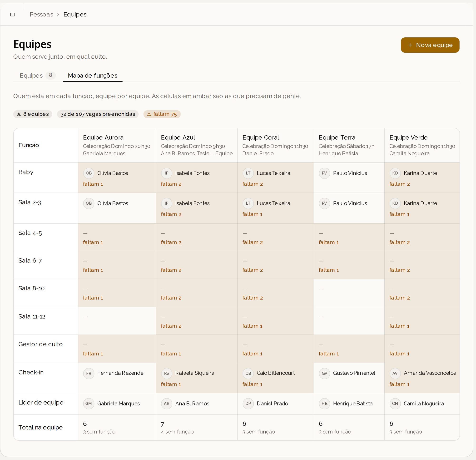Click CN avatar for Camila Nogueira
476x460 pixels.
(x=395, y=404)
